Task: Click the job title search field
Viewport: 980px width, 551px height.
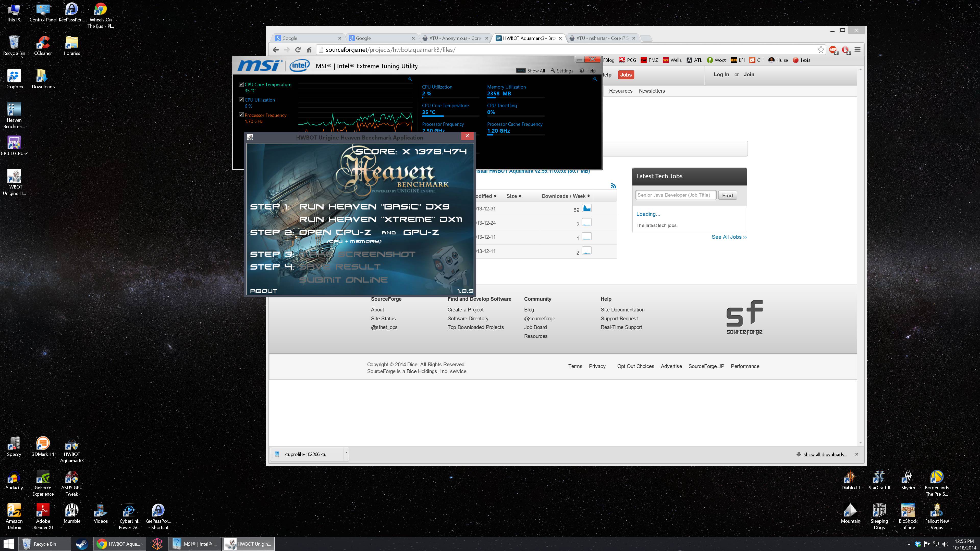Action: [x=676, y=195]
